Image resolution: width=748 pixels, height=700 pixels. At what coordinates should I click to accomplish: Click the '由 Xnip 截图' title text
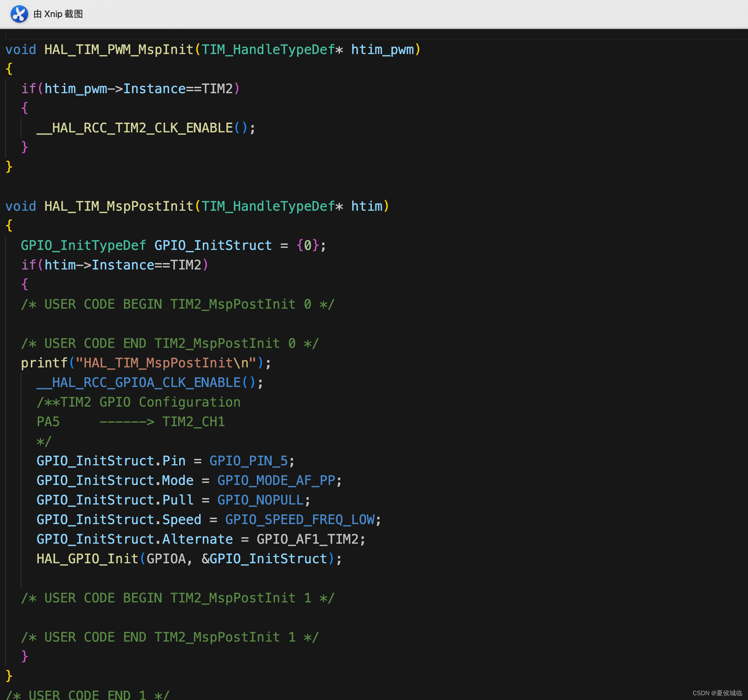pos(58,14)
